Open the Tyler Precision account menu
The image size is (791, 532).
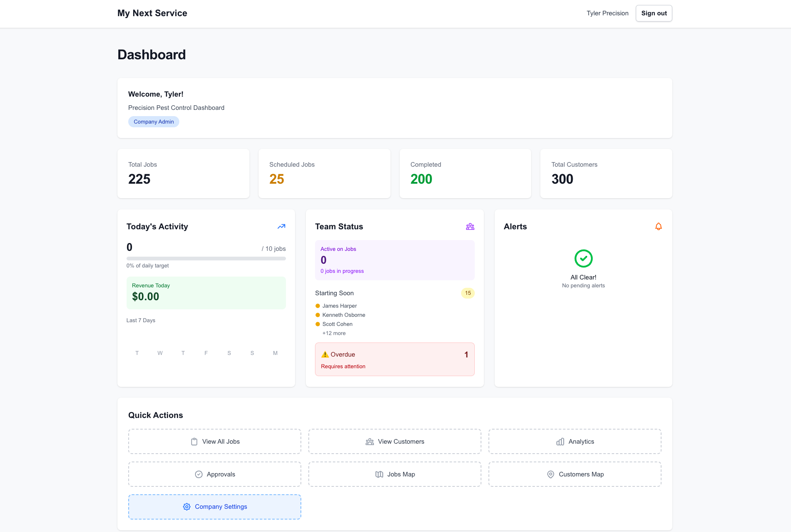(x=607, y=13)
